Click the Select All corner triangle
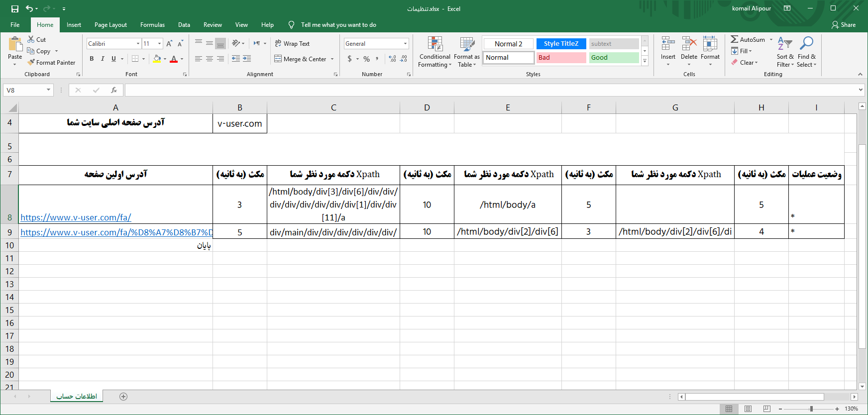The width and height of the screenshot is (868, 415). (13, 108)
